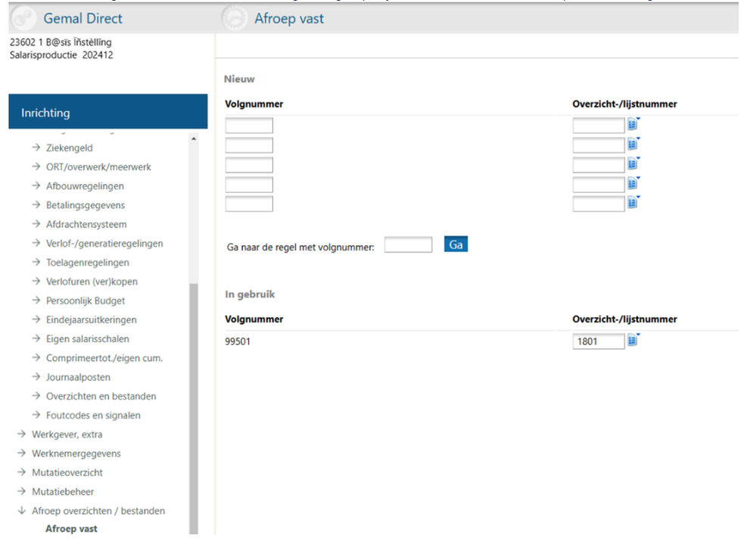Expand the Werkgever, extra menu item
Viewport: 756px width, 545px height.
point(67,434)
